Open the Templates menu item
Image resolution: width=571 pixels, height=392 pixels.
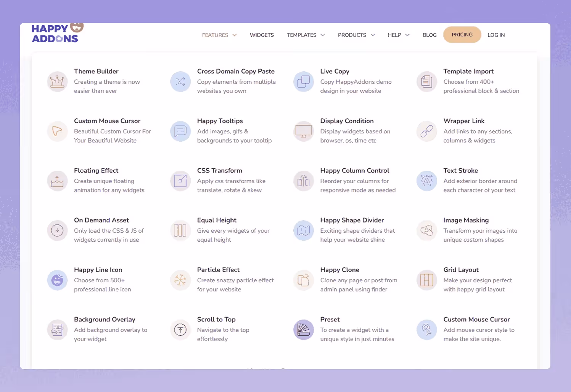(x=301, y=35)
